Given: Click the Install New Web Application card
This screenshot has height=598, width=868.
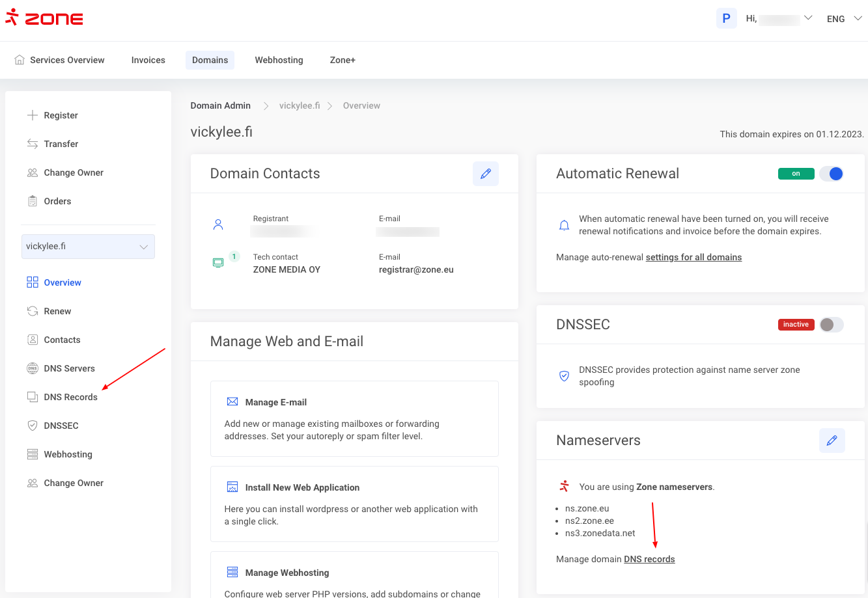Looking at the screenshot, I should click(354, 504).
